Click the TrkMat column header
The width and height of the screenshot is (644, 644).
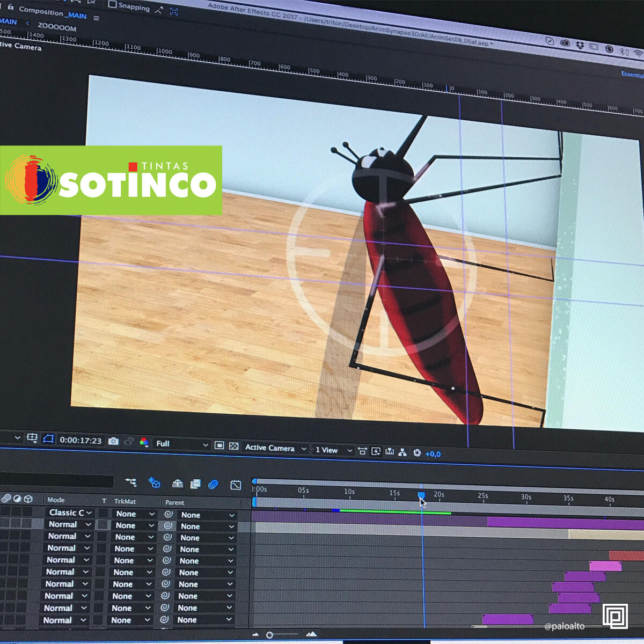point(125,501)
